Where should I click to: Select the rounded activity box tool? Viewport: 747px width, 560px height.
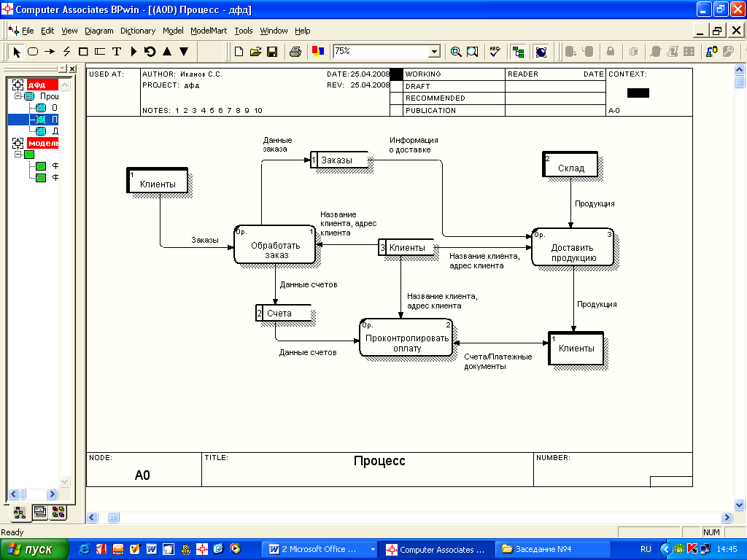coord(33,52)
